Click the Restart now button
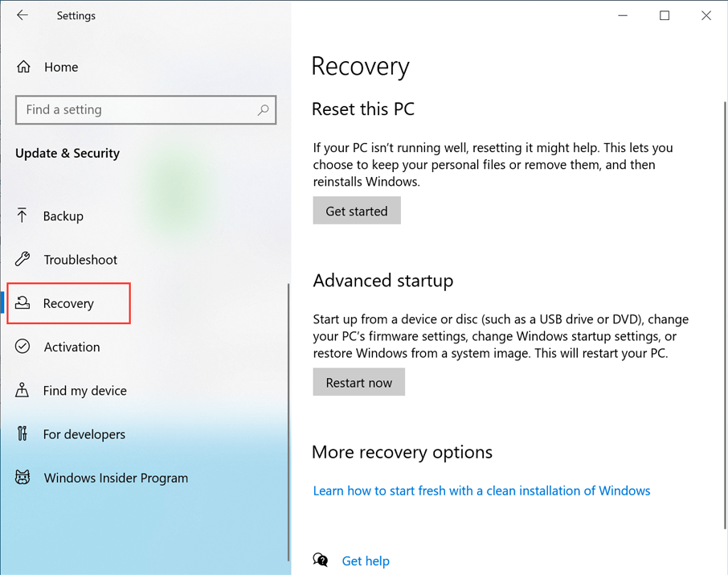This screenshot has height=575, width=728. tap(359, 382)
